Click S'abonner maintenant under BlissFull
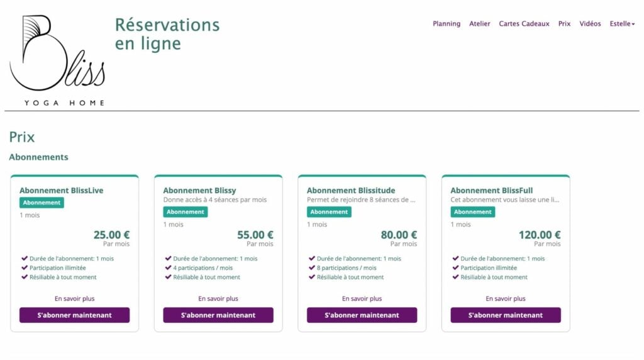Screen dimensions: 644x360 point(506,315)
